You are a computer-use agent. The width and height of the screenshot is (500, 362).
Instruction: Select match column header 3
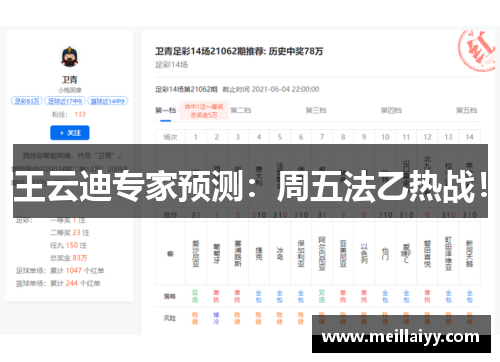[238, 137]
